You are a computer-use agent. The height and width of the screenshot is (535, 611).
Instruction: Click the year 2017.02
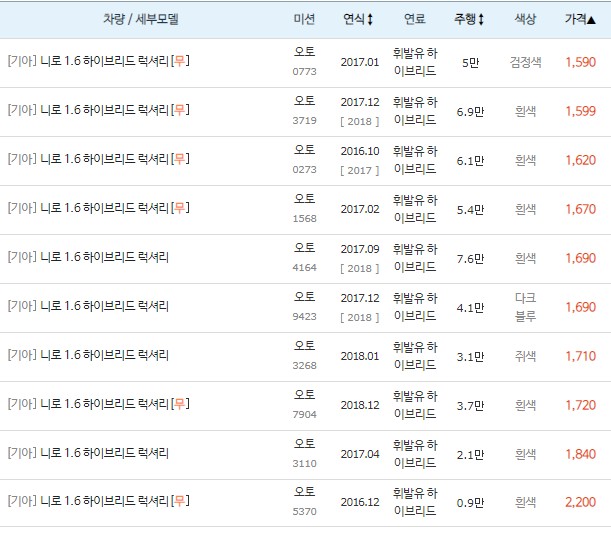pos(360,210)
